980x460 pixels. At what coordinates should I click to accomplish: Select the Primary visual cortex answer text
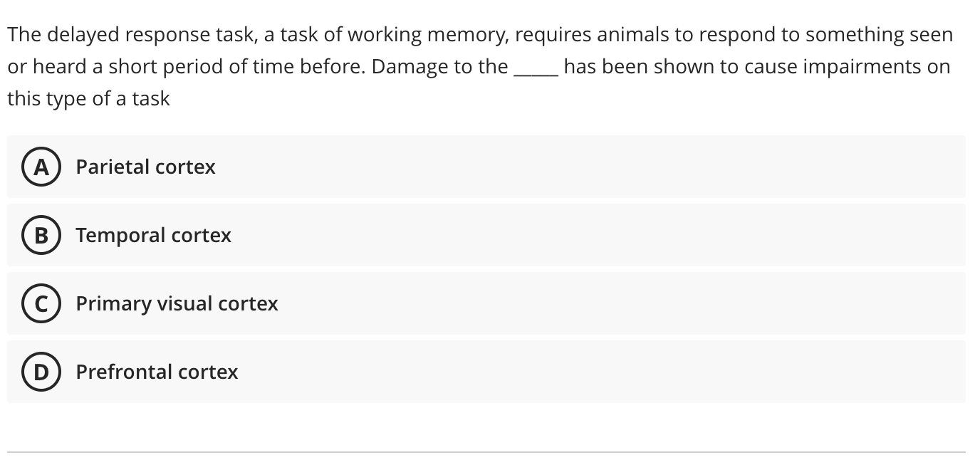point(176,303)
